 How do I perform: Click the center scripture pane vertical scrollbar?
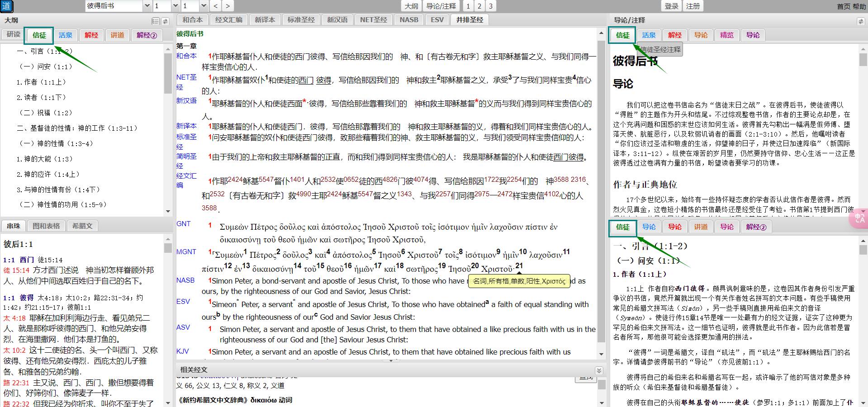click(x=601, y=190)
